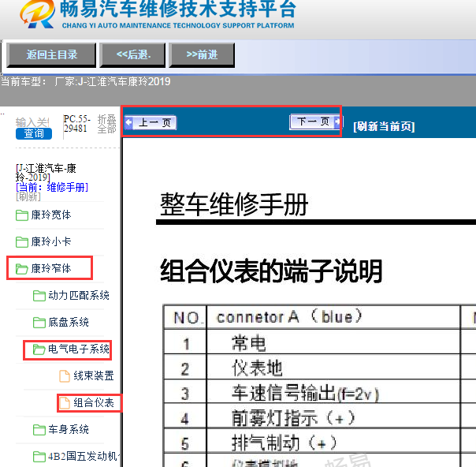Click the open folder icon beside 康玲窄体

(x=22, y=269)
